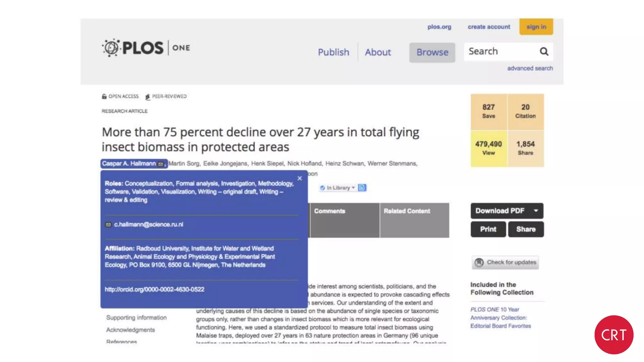Open the In Library dropdown

click(x=338, y=188)
